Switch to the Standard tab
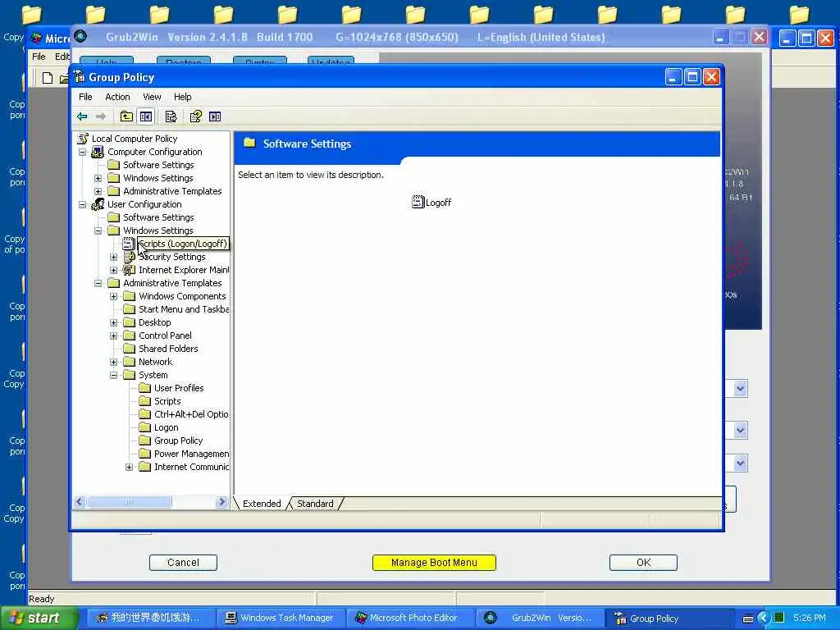 point(315,504)
